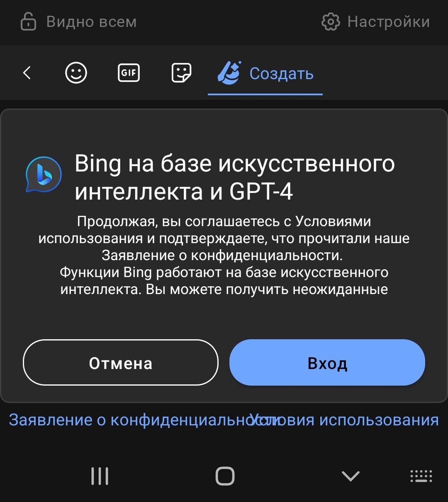Open the emoji smiley panel
This screenshot has width=448, height=502.
point(76,73)
